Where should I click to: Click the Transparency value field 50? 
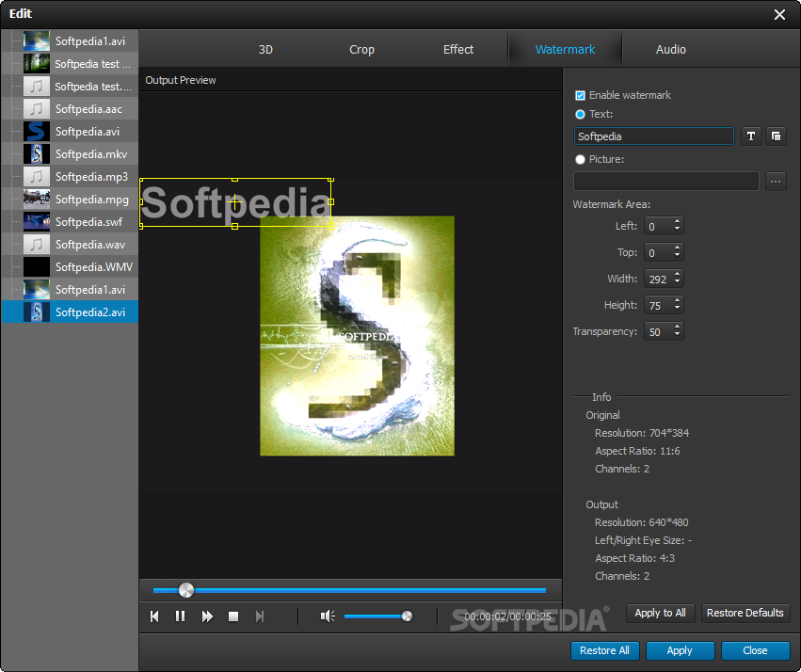[659, 332]
